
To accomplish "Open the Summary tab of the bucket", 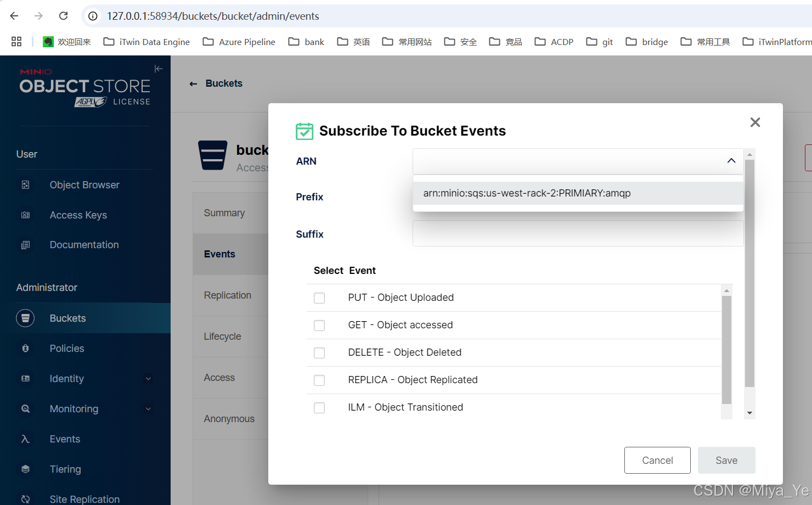I will [230, 213].
